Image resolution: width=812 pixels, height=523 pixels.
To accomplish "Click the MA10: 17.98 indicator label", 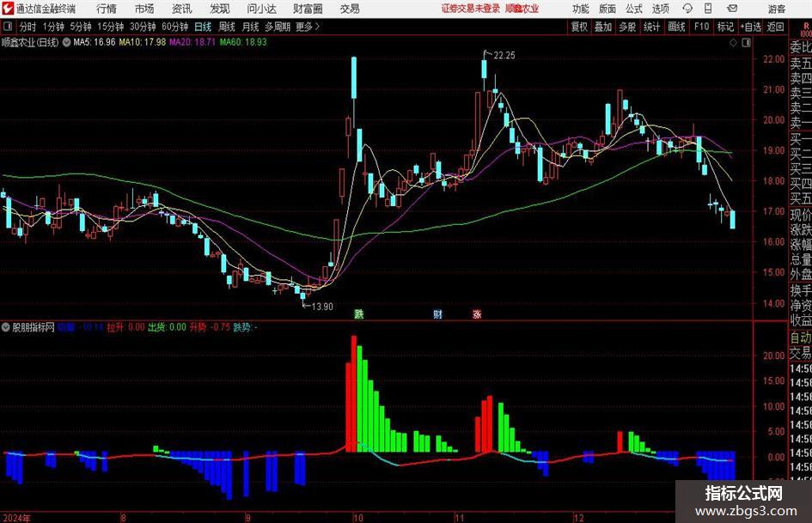I will (x=143, y=42).
